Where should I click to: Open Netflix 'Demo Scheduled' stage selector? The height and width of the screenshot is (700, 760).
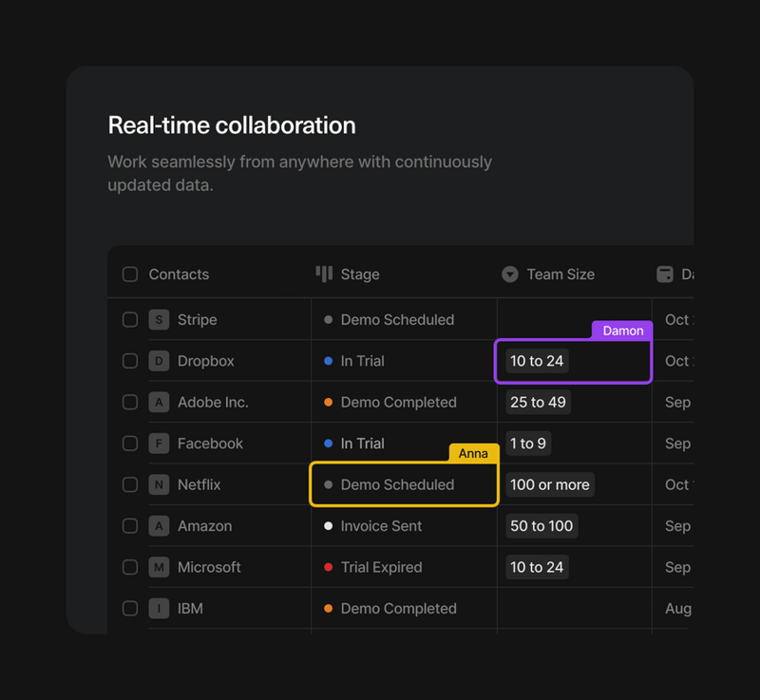(397, 484)
